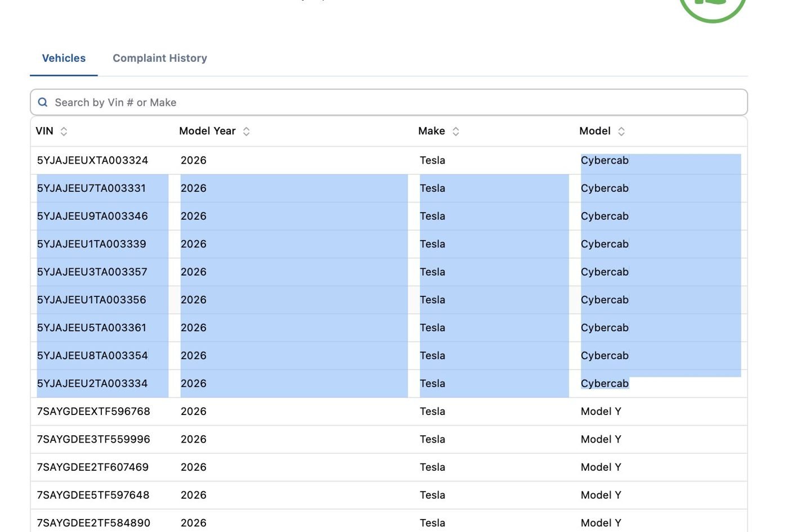Open the Complaint History tab

coord(160,58)
